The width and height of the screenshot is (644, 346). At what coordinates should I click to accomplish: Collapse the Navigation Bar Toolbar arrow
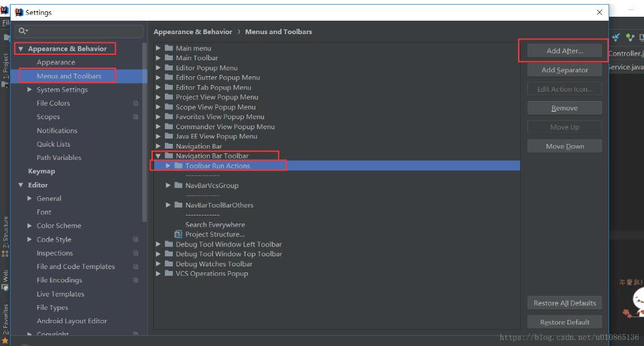pos(158,156)
